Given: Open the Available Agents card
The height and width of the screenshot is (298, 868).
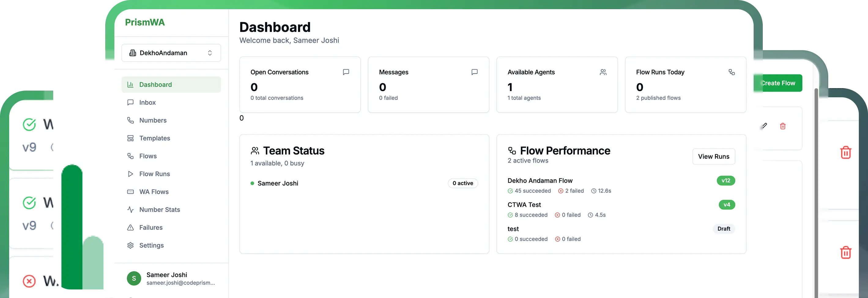Looking at the screenshot, I should (557, 85).
